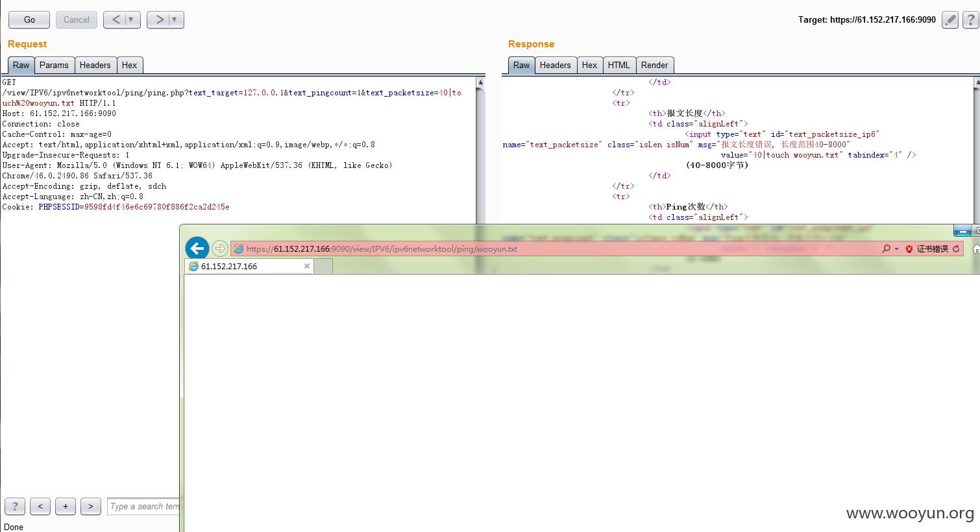
Task: Click the address bar search magnifier icon
Action: point(886,248)
